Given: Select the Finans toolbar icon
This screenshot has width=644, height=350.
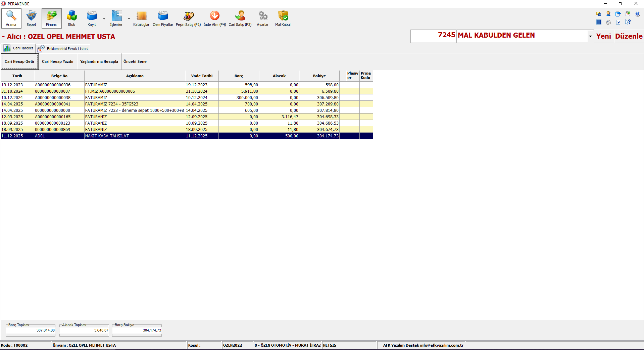Looking at the screenshot, I should pos(51,18).
